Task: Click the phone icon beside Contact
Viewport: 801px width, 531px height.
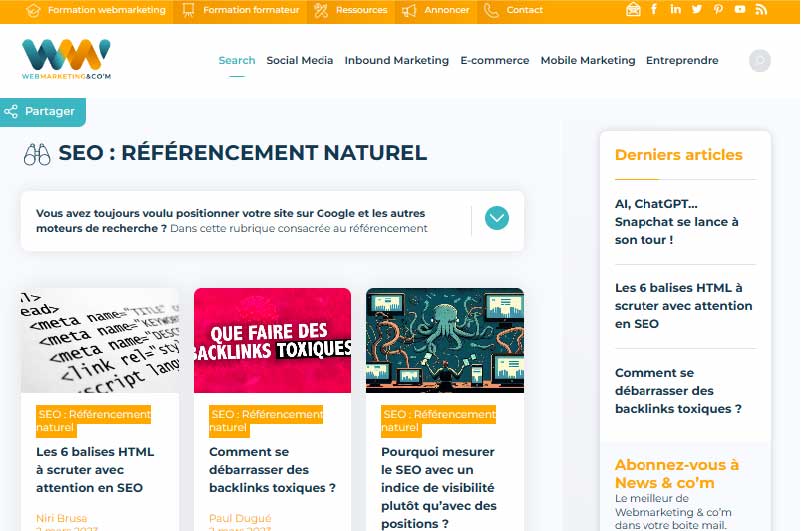Action: (491, 10)
